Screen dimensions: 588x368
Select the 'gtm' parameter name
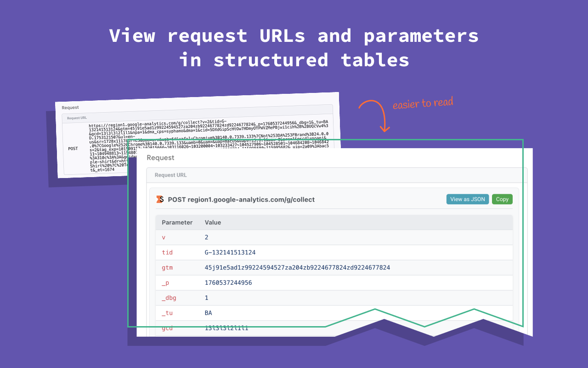pyautogui.click(x=167, y=268)
